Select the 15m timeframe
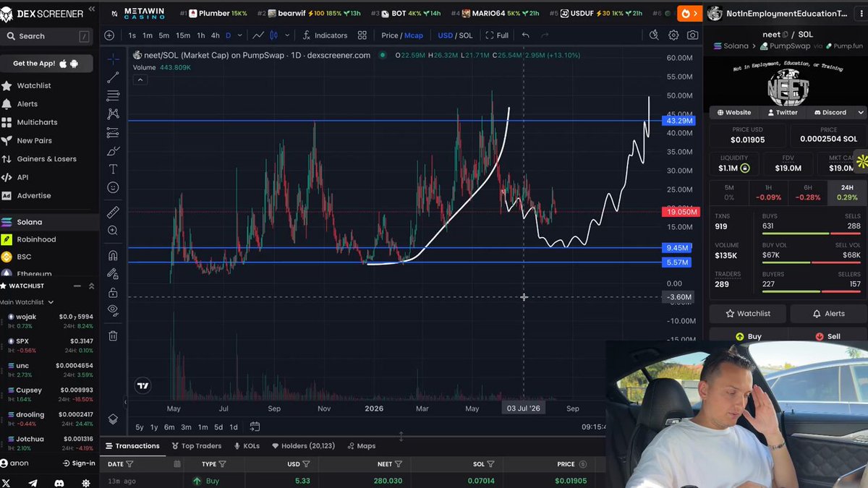 [183, 35]
